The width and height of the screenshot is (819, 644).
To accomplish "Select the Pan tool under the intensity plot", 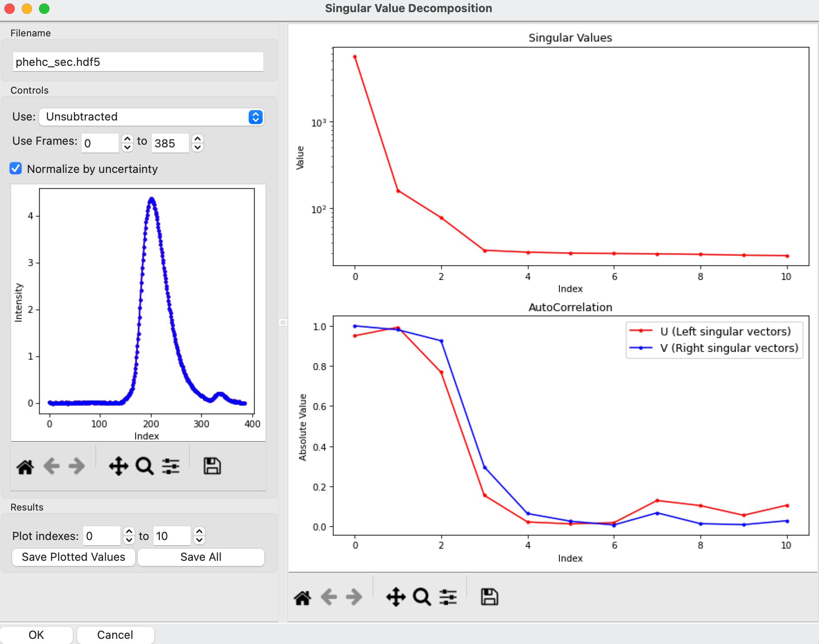I will [118, 466].
